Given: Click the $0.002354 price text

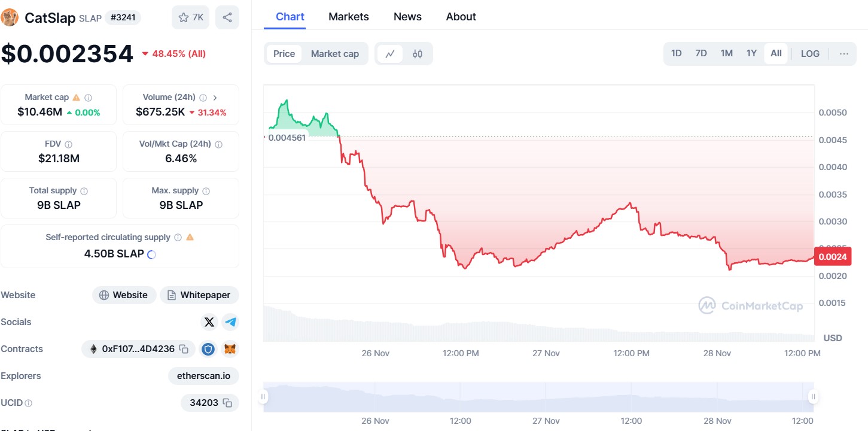Looking at the screenshot, I should [67, 54].
